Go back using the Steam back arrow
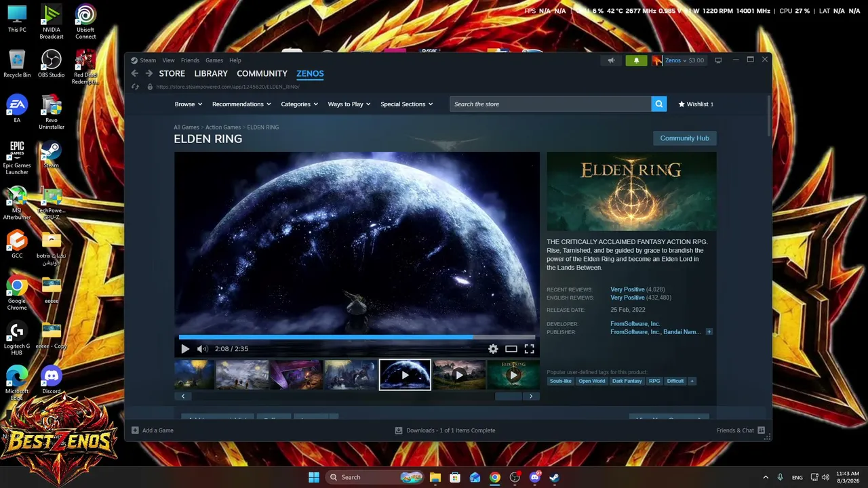868x488 pixels. coord(134,74)
